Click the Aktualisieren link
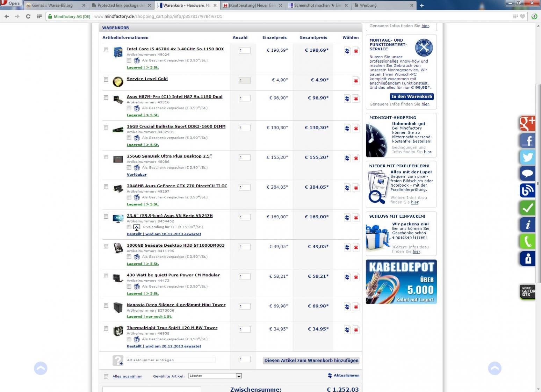541x392 pixels. pos(346,375)
